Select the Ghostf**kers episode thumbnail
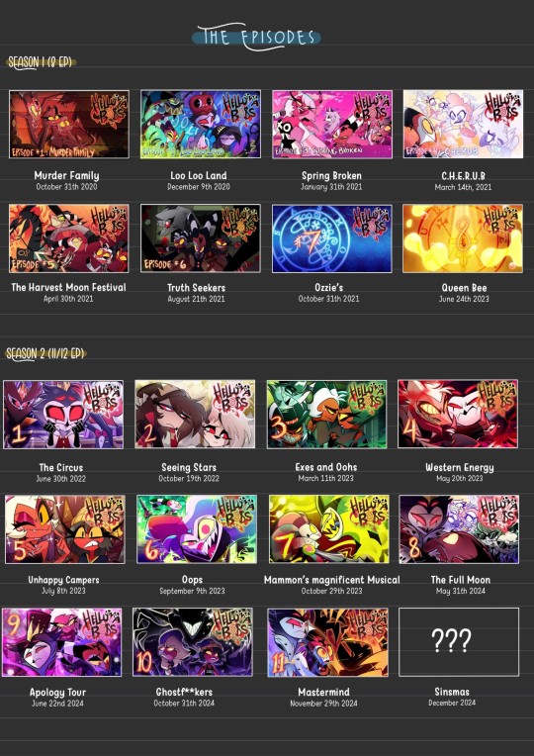 coord(193,642)
